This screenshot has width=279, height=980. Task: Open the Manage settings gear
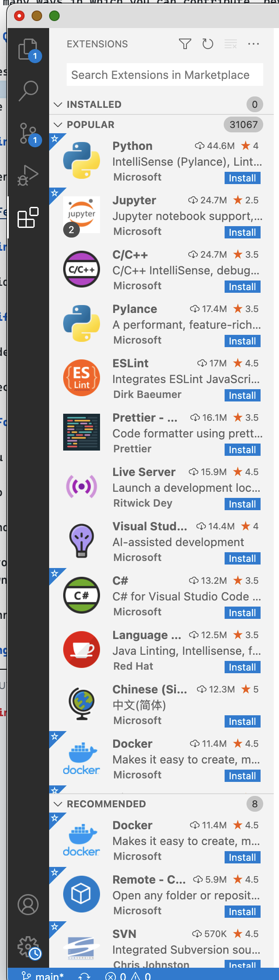pos(28,945)
